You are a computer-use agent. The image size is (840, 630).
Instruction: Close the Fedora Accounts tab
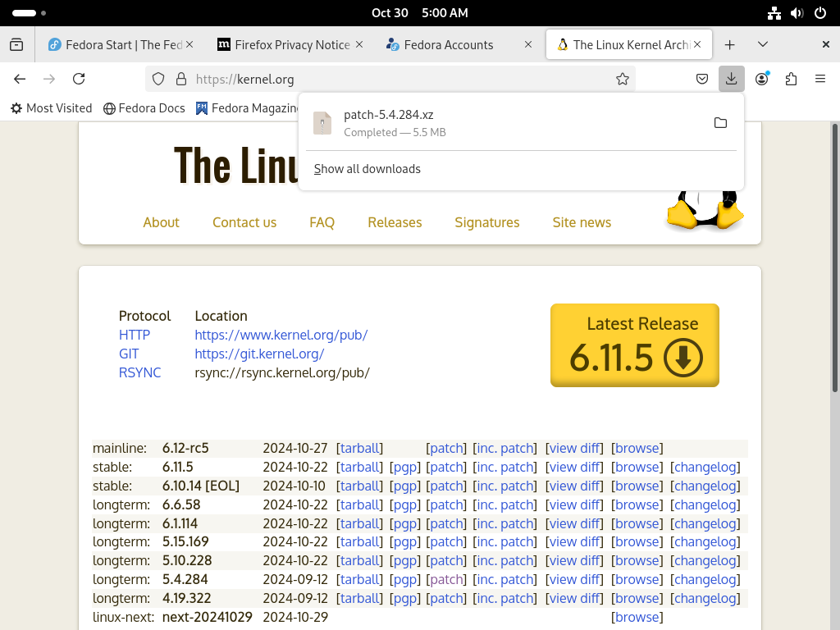coord(528,45)
